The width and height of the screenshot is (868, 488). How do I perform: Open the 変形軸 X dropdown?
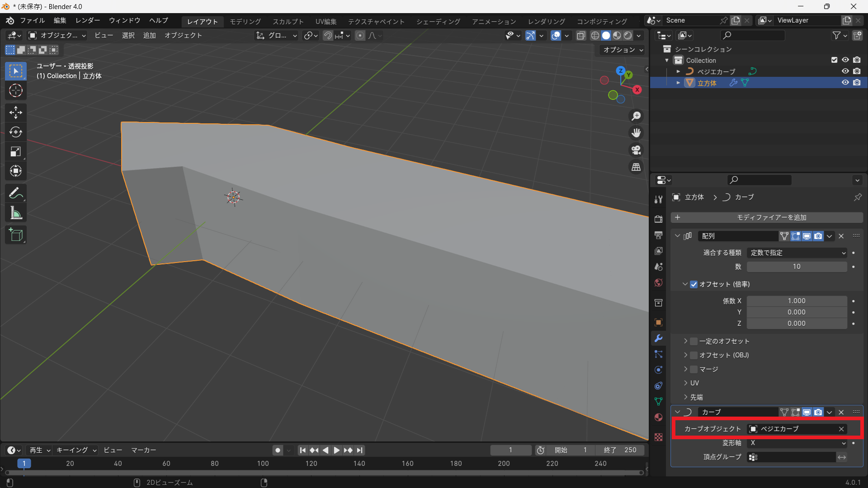pos(797,443)
